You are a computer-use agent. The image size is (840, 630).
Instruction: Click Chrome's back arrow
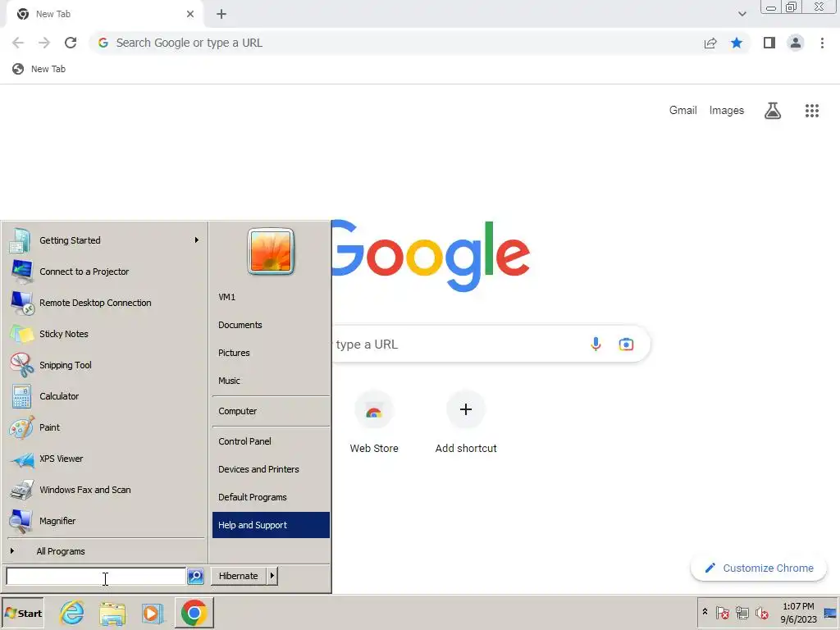pos(18,43)
